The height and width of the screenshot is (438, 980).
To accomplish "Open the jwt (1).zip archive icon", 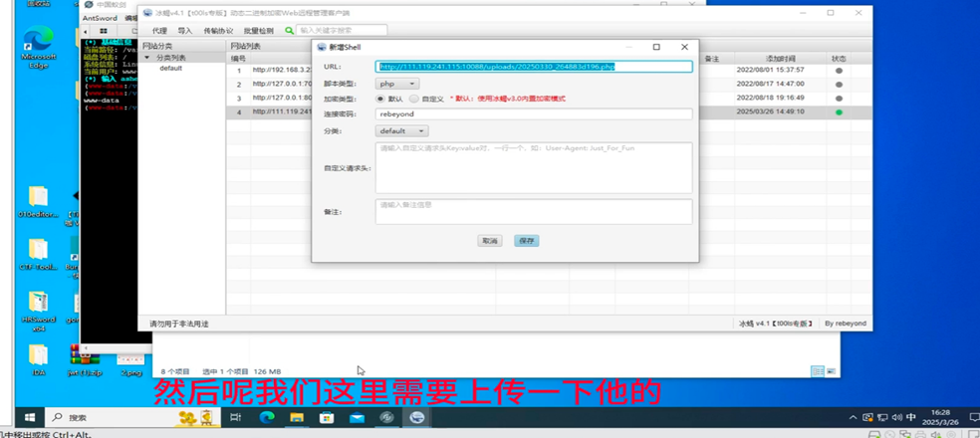I will (85, 359).
